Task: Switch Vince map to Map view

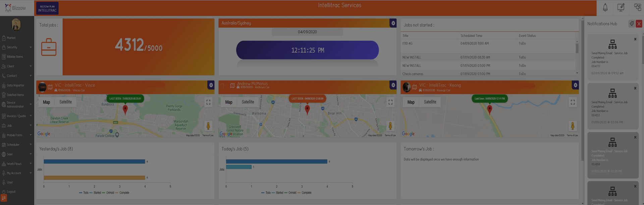Action: [x=47, y=102]
